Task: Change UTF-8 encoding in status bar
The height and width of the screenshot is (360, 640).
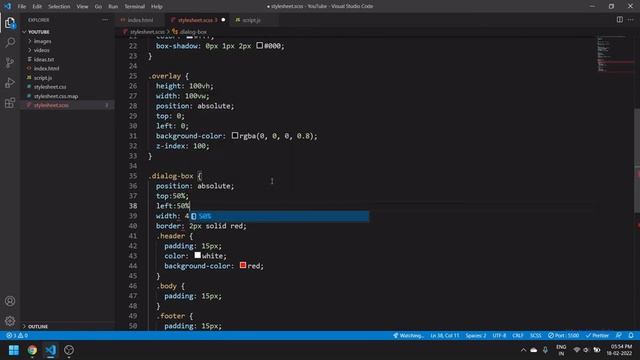Action: [x=499, y=336]
